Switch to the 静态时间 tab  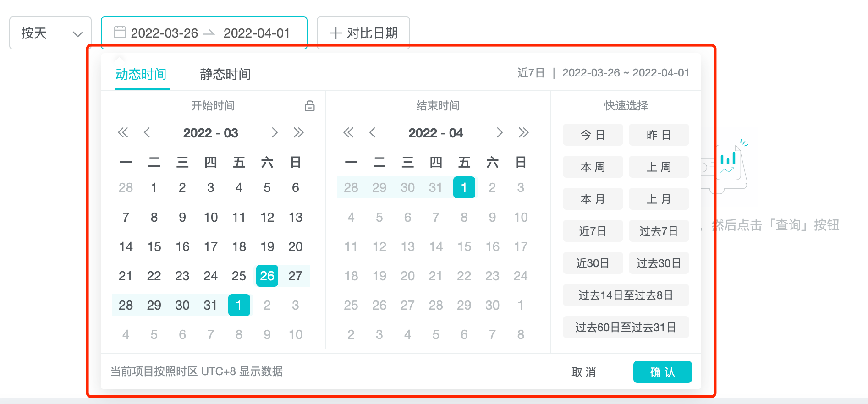tap(225, 74)
